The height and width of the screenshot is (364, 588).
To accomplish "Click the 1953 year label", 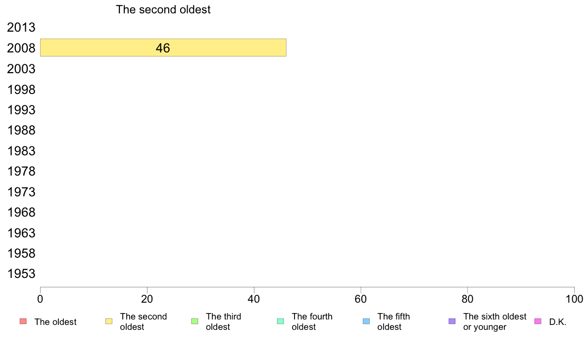I will pos(21,273).
